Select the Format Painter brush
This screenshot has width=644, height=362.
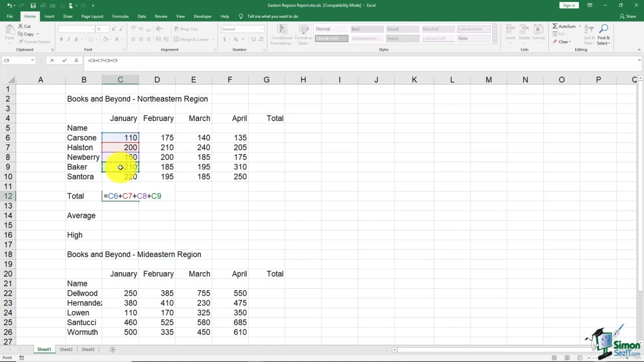[21, 42]
